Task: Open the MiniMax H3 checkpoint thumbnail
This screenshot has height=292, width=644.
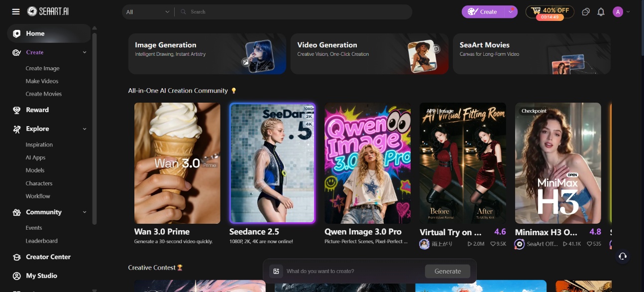Action: tap(558, 163)
